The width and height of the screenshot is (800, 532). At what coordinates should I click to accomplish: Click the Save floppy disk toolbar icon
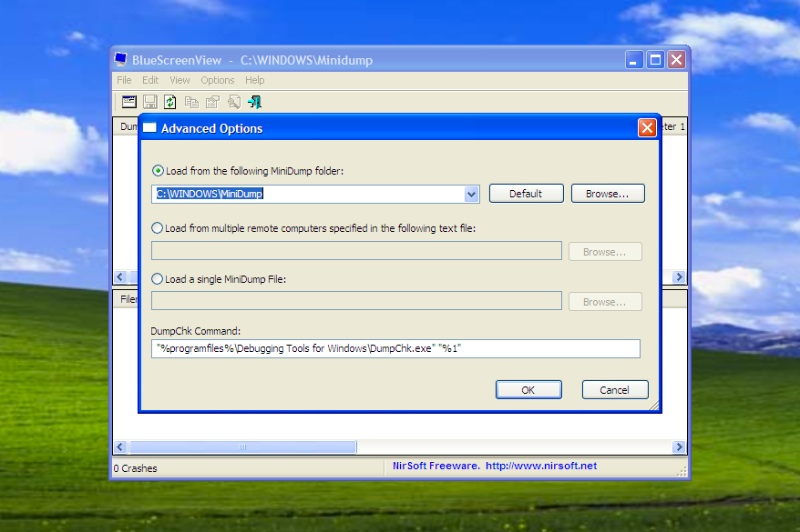(150, 101)
